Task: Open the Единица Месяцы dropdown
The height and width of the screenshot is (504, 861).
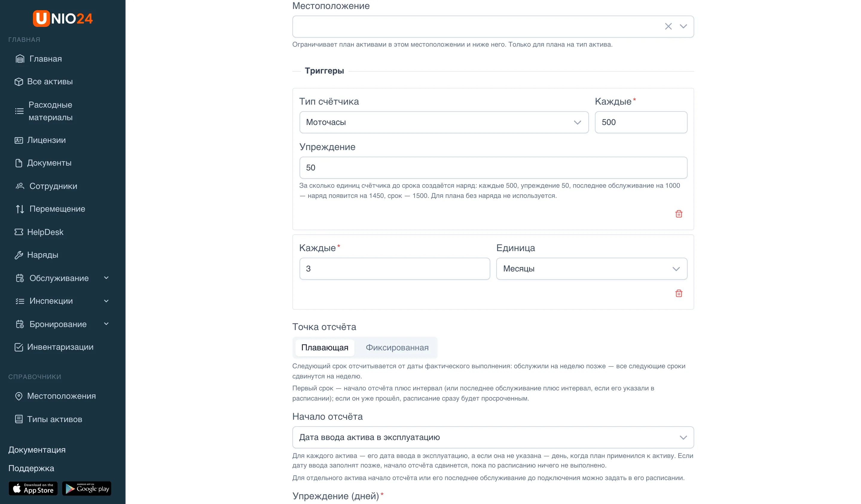Action: [x=591, y=269]
